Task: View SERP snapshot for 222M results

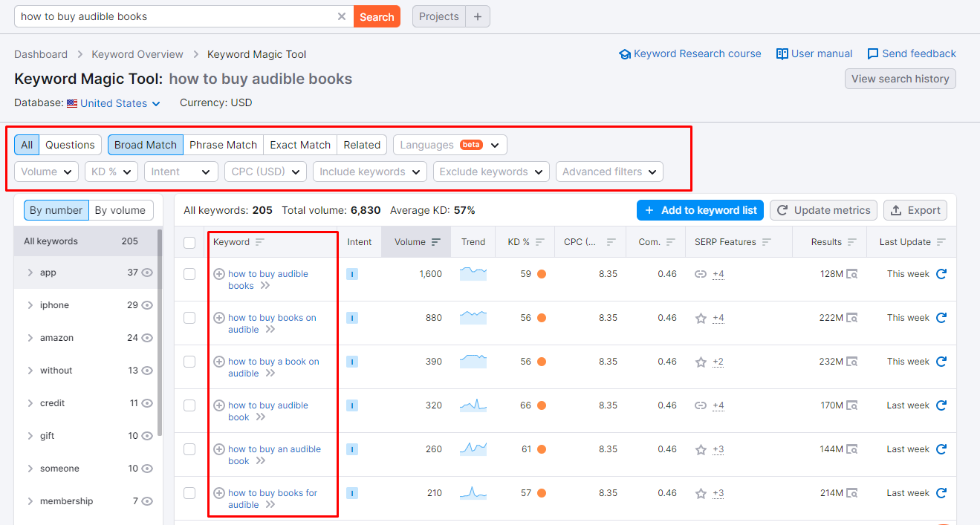Action: [x=852, y=318]
